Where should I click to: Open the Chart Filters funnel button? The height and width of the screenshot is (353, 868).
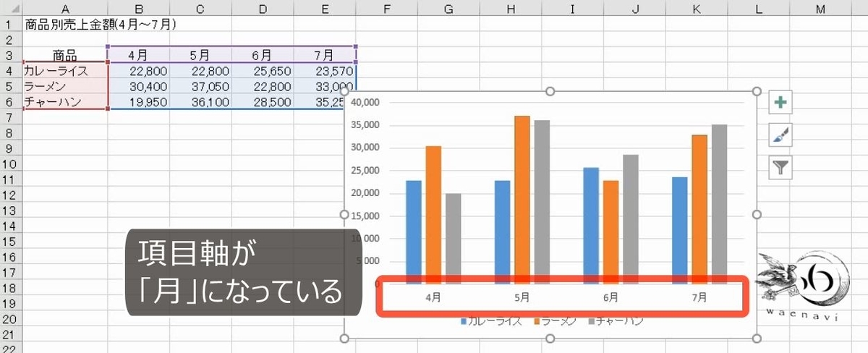click(780, 168)
